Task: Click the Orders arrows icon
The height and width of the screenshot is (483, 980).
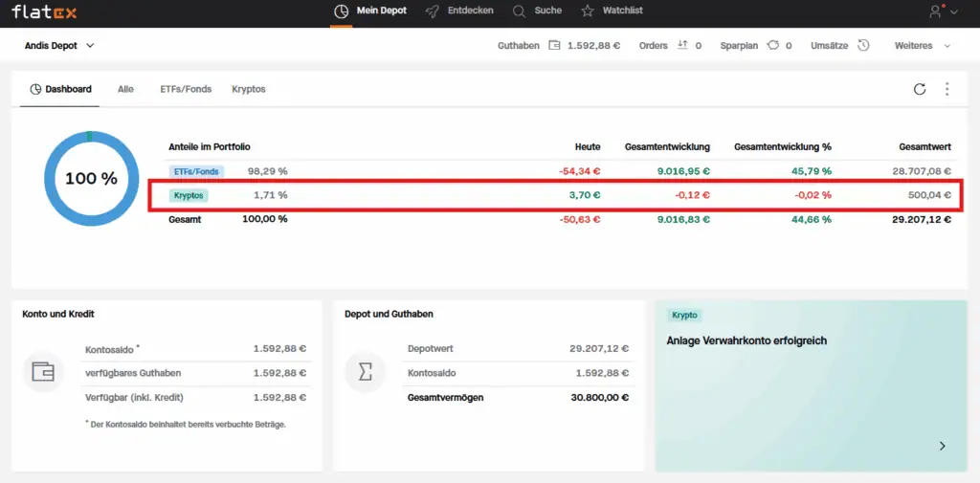Action: click(x=682, y=45)
